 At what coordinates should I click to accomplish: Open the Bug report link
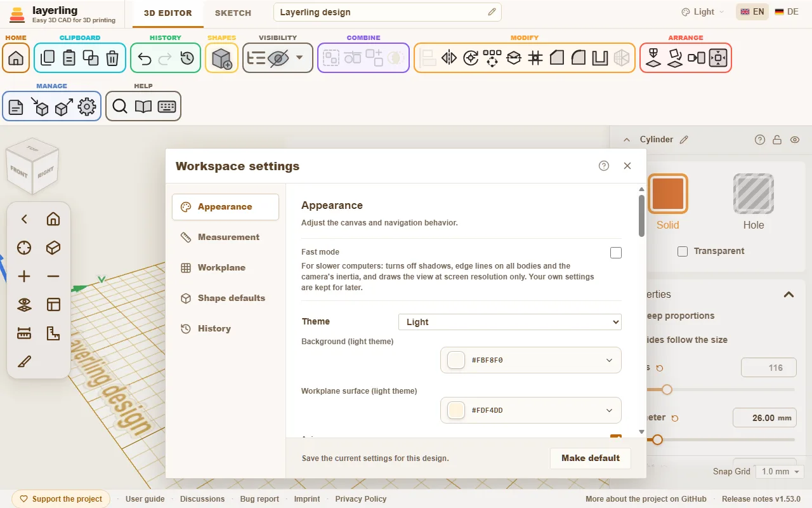point(259,499)
